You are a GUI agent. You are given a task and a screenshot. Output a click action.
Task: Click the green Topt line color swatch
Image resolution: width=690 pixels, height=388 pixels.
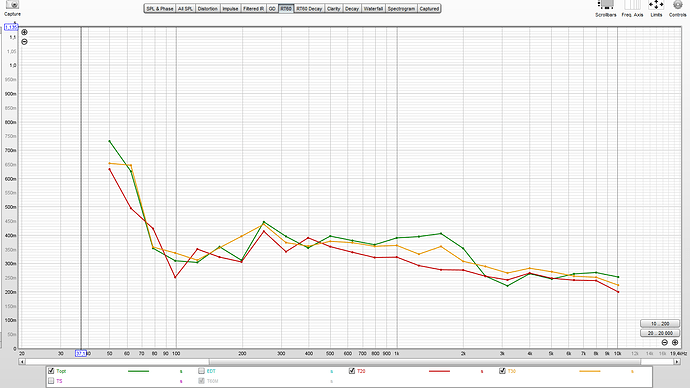pos(139,371)
